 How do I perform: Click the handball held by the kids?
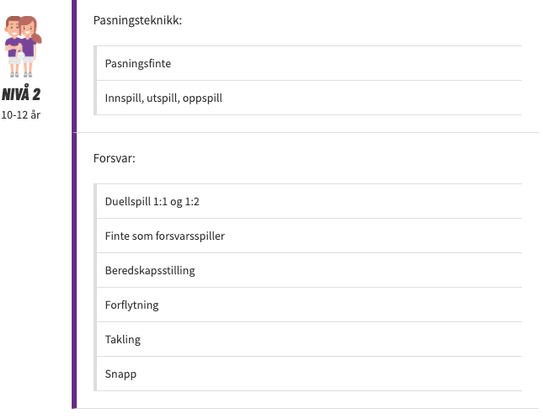[21, 55]
